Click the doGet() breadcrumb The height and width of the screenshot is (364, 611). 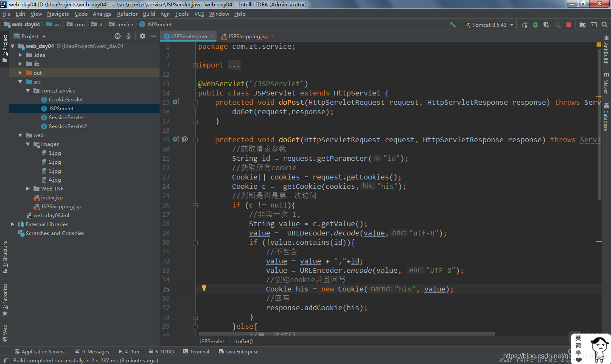243,341
